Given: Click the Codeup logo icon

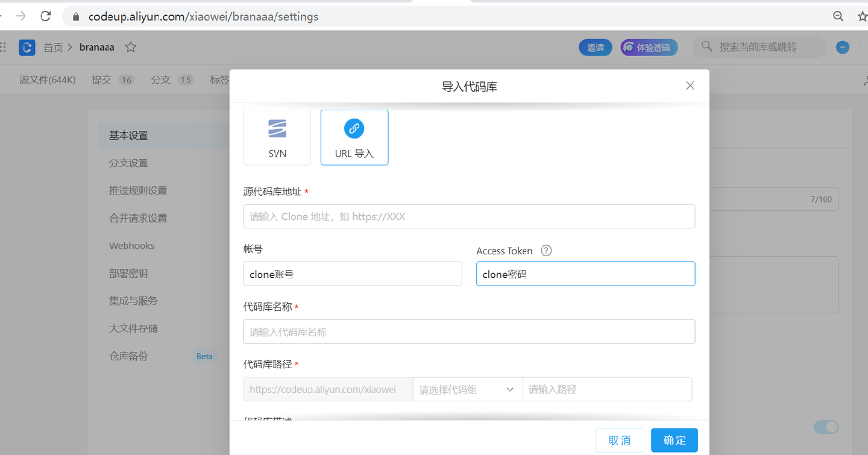Looking at the screenshot, I should 27,47.
